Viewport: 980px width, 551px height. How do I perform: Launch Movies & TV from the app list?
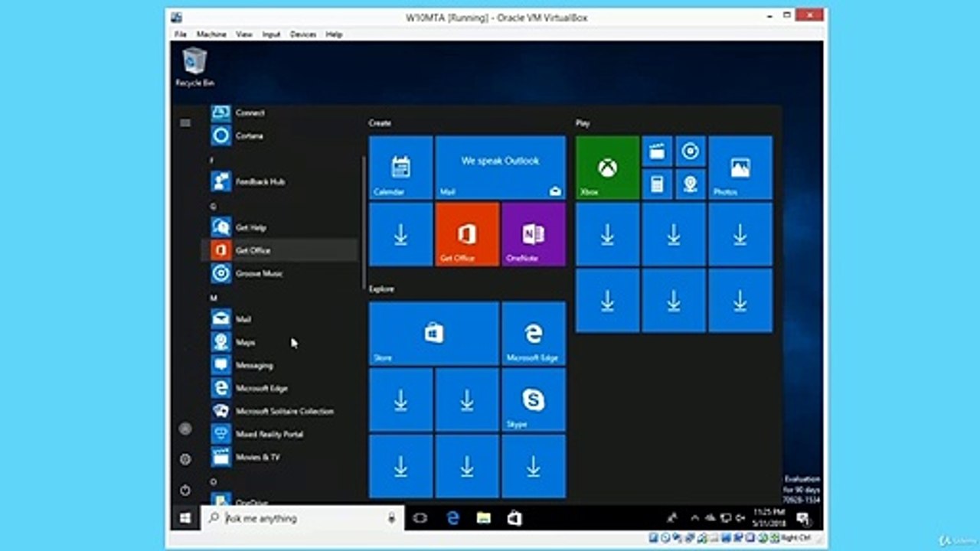[x=279, y=457]
